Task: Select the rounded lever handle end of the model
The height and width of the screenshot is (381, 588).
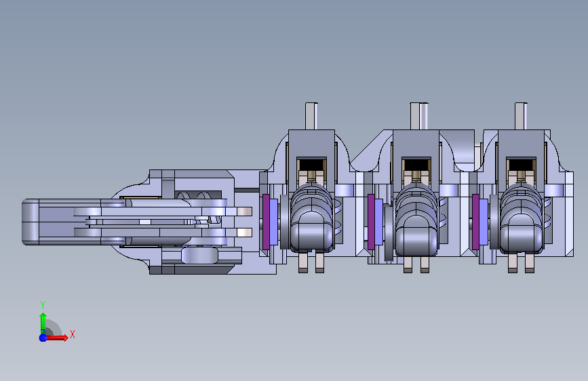Action: (x=31, y=222)
